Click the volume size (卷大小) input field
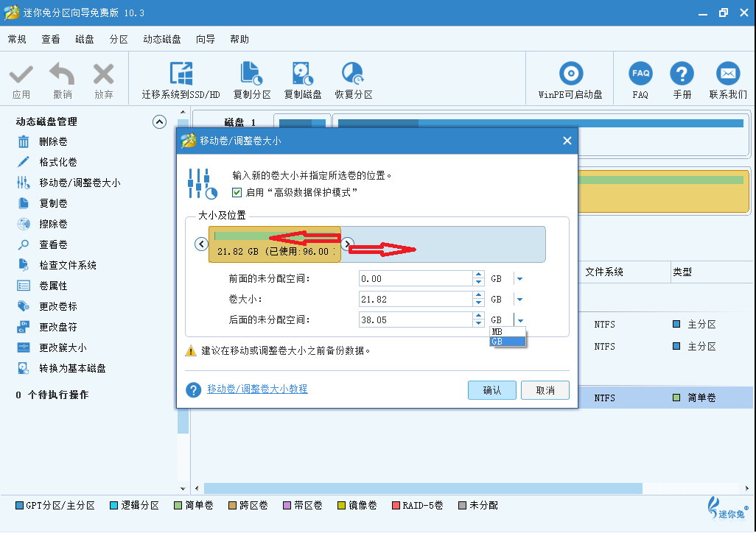The image size is (756, 533). [416, 300]
